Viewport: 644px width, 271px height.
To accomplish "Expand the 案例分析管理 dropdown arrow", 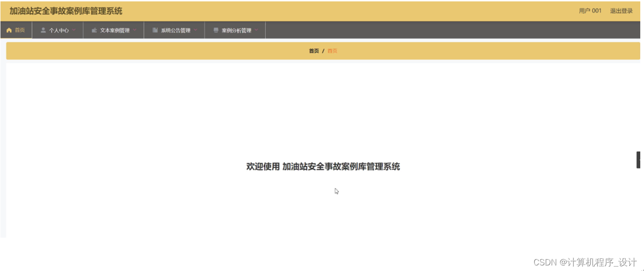I will coord(256,30).
